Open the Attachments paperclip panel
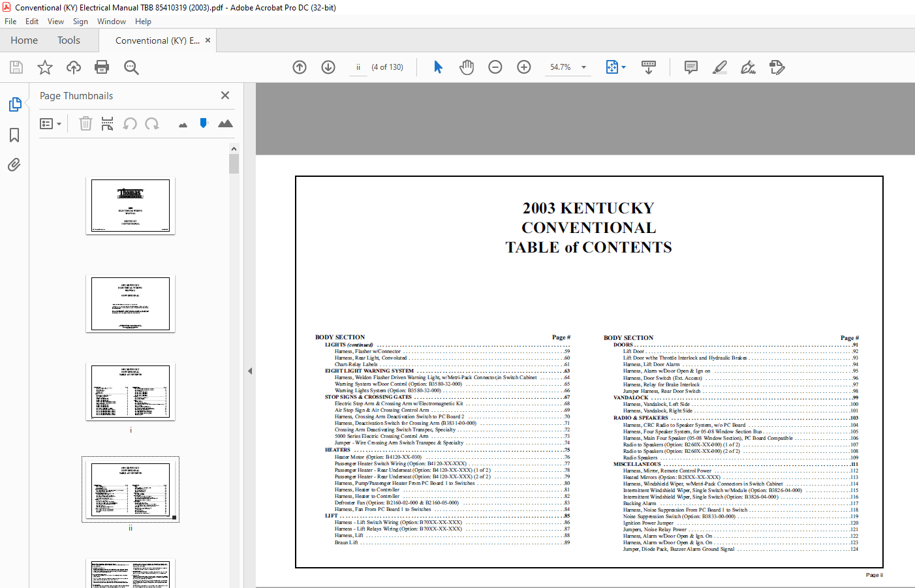 pyautogui.click(x=14, y=164)
